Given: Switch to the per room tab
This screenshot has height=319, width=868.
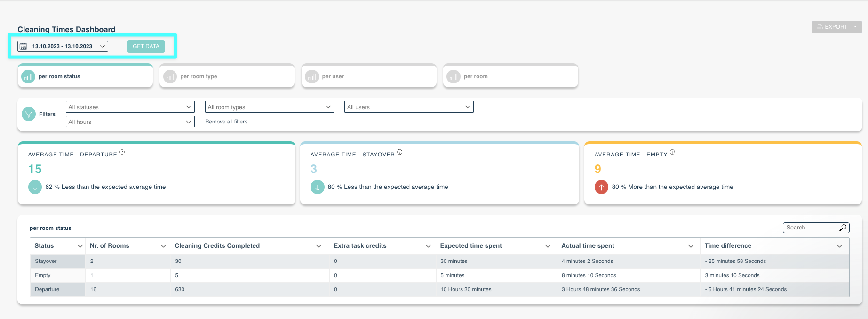Looking at the screenshot, I should click(x=510, y=76).
